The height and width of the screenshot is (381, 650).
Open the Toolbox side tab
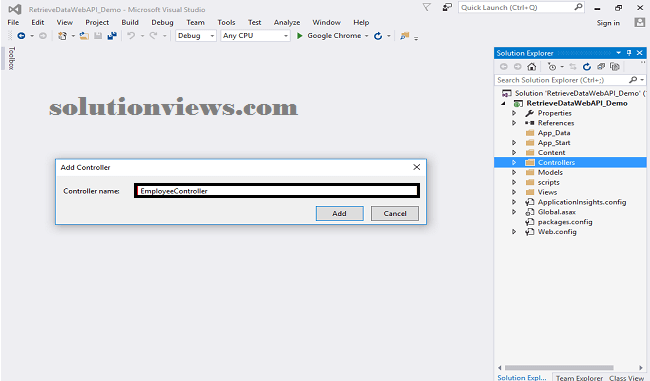(11, 58)
